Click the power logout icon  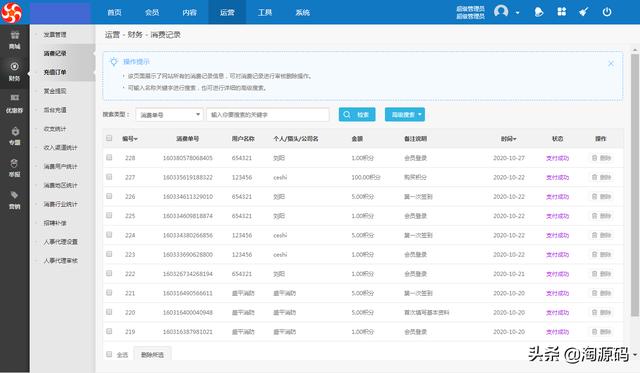(607, 12)
